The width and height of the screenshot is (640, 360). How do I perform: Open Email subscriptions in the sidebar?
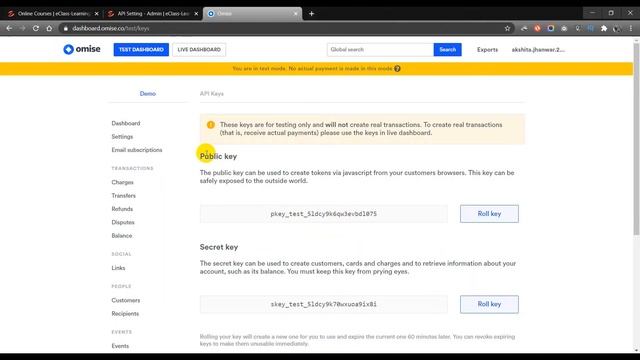(x=137, y=150)
